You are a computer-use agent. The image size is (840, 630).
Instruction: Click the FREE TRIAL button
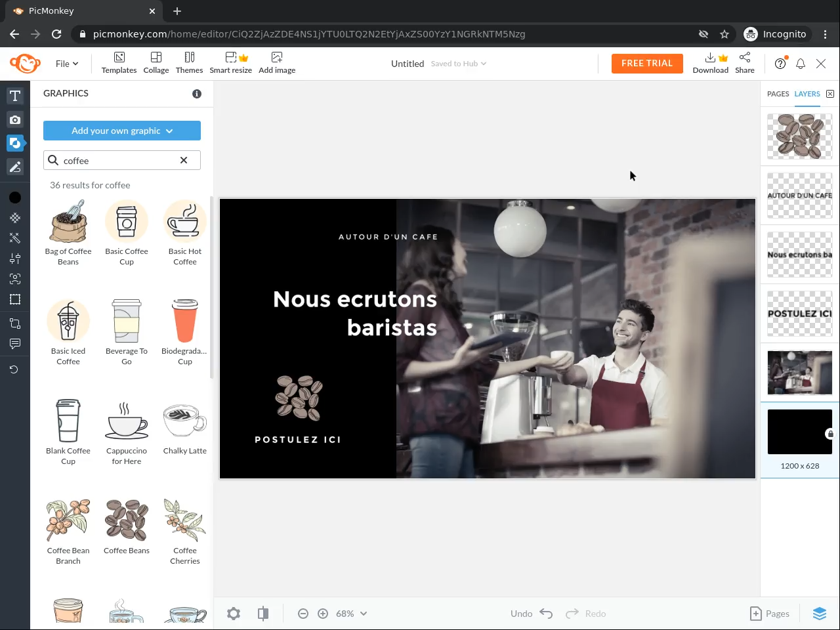647,64
